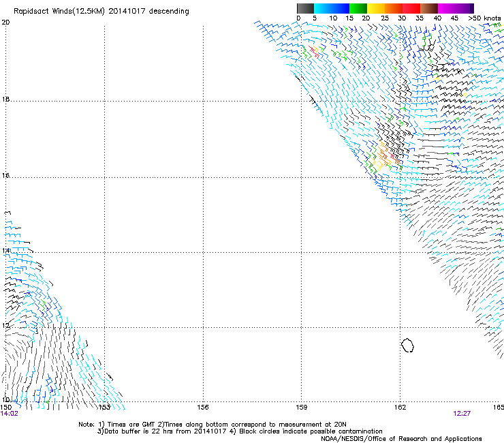Click the cyan-blue 5-15 knots color band
The height and width of the screenshot is (443, 504).
click(x=332, y=8)
